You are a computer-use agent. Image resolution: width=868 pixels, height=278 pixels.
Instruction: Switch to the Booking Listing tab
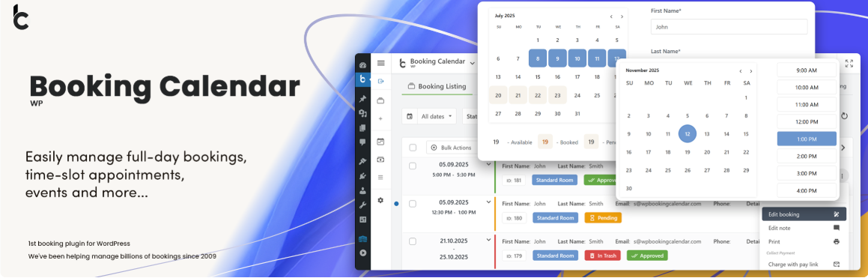pos(437,86)
